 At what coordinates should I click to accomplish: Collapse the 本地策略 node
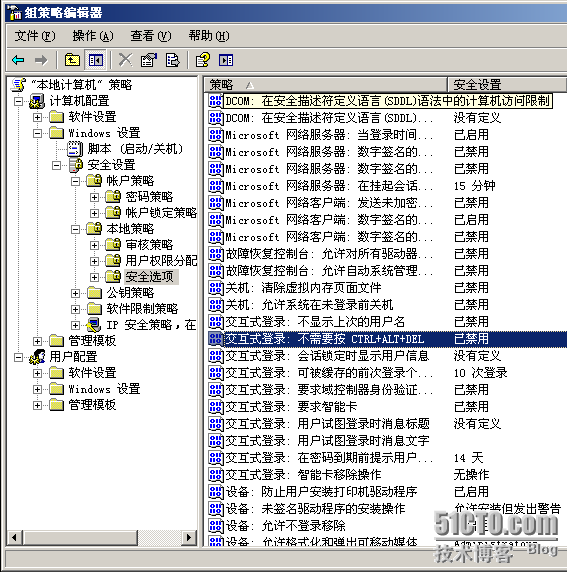[75, 229]
